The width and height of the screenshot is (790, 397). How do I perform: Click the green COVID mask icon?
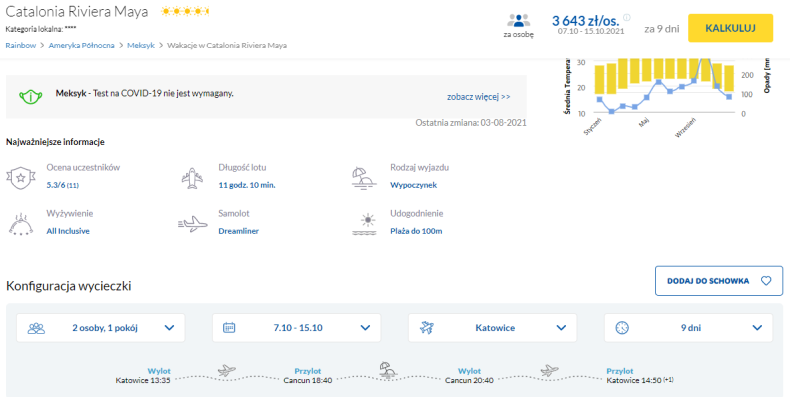[x=31, y=96]
